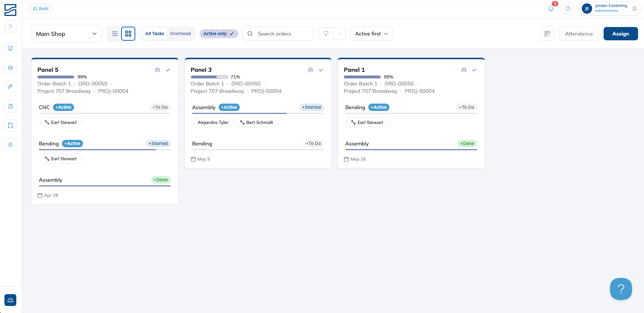Viewport: 644px width, 313px height.
Task: Select the Overhead tab
Action: (x=180, y=34)
